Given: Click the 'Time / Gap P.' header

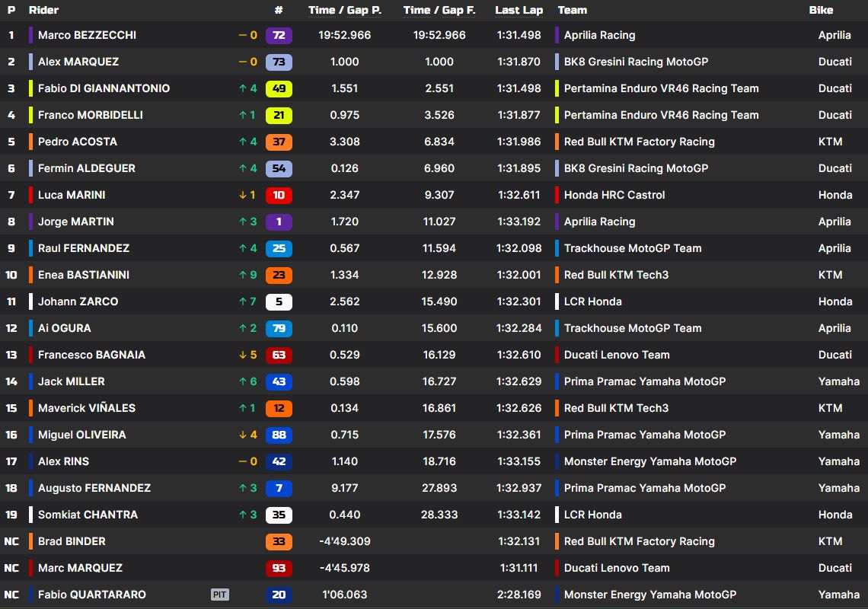Looking at the screenshot, I should (x=345, y=10).
